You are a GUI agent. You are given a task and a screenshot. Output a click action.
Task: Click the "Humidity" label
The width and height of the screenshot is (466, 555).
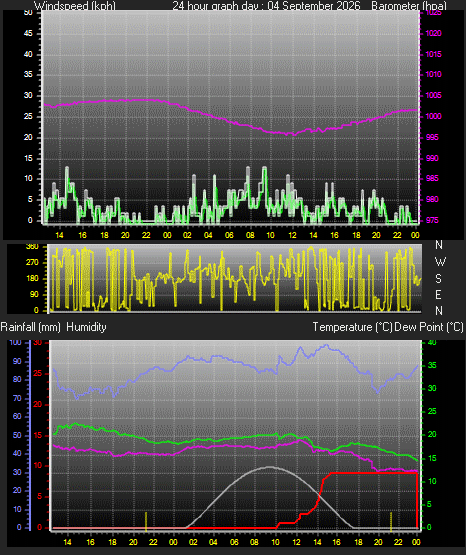[86, 327]
